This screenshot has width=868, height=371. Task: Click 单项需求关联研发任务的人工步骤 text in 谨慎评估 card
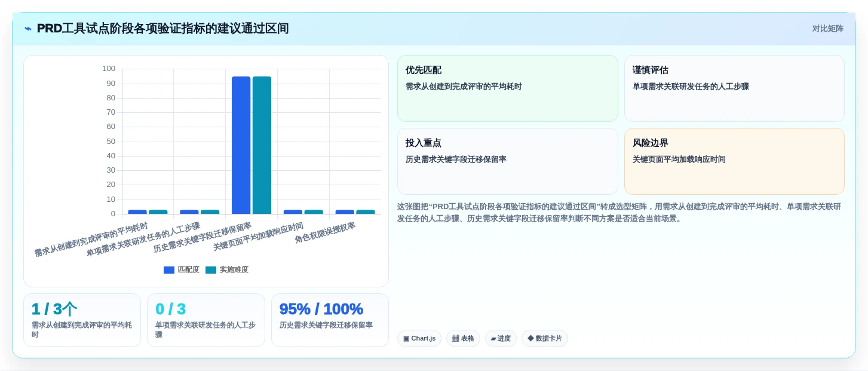click(691, 87)
